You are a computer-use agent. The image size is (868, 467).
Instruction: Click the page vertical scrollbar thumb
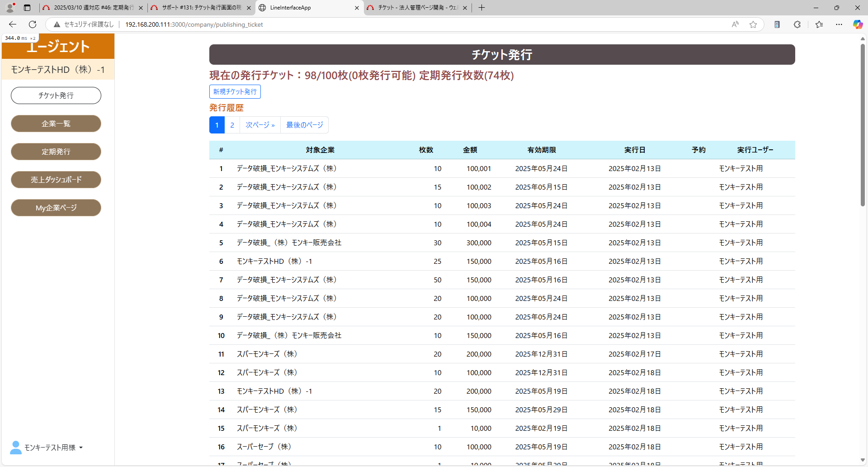863,124
